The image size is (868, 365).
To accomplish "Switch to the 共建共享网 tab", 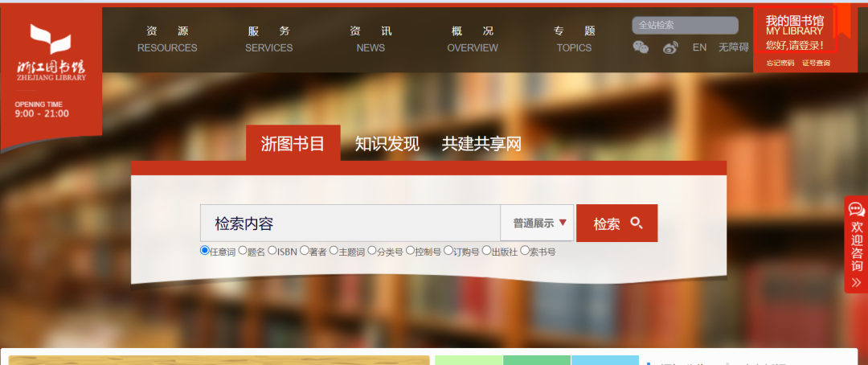I will pos(481,144).
